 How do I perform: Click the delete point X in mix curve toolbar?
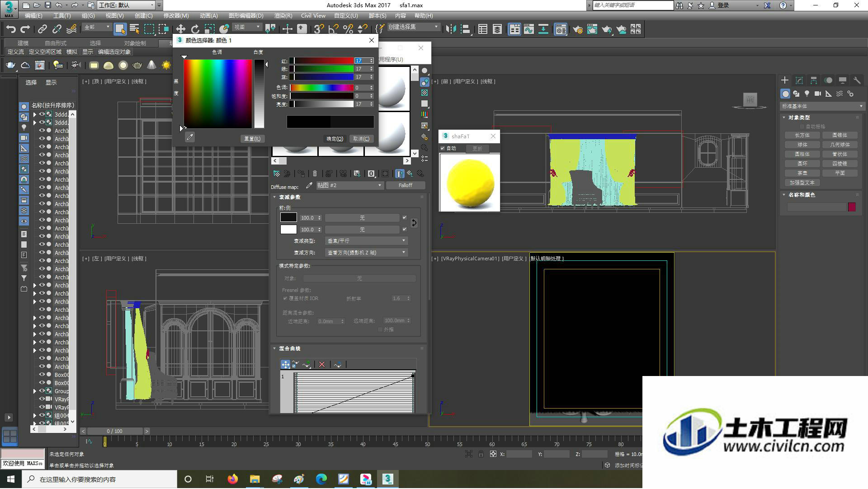322,364
